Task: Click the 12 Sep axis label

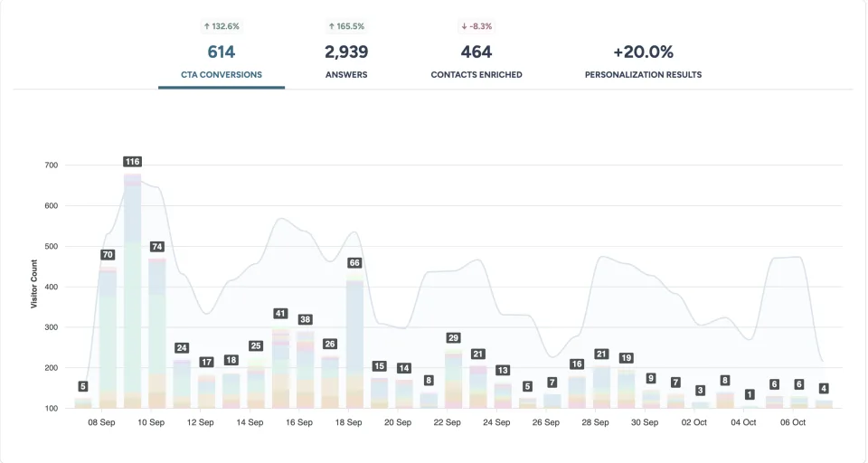Action: coord(201,422)
